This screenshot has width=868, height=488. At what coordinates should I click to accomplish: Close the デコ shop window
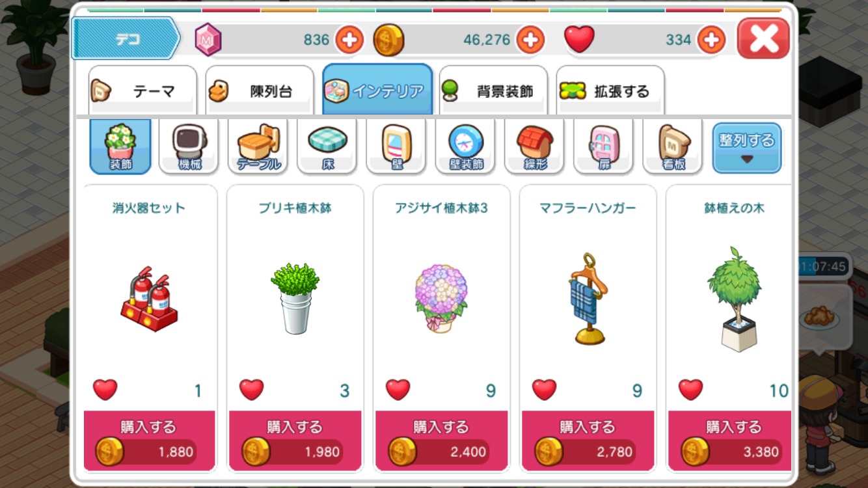tap(763, 39)
